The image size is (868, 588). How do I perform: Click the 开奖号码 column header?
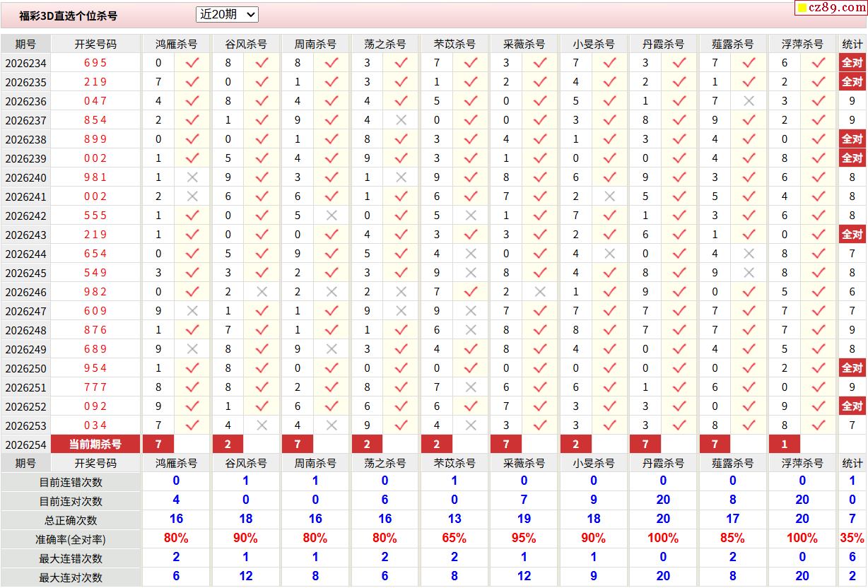[95, 44]
